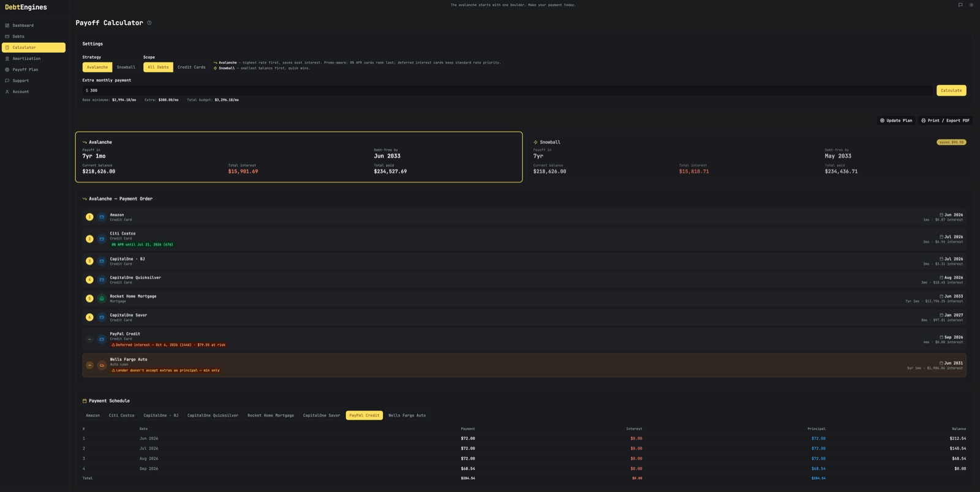Switch schedule to the Citi Costco tab
Viewport: 980px width, 492px height.
click(x=121, y=415)
